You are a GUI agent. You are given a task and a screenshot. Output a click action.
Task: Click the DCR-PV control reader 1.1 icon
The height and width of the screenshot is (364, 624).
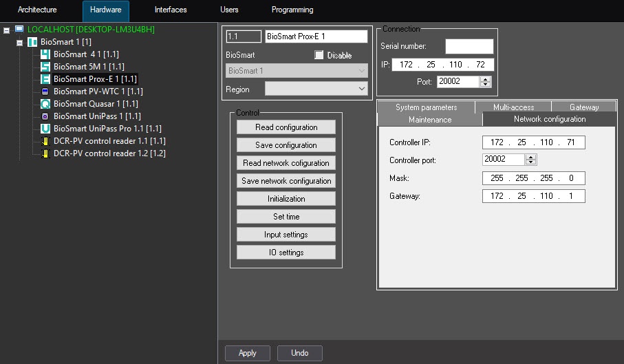(x=45, y=141)
